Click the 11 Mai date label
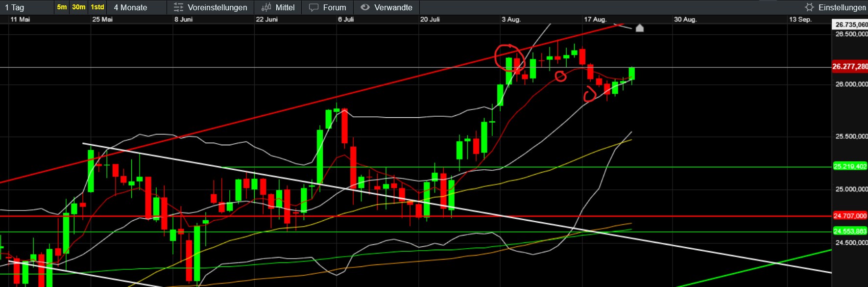 (20, 20)
